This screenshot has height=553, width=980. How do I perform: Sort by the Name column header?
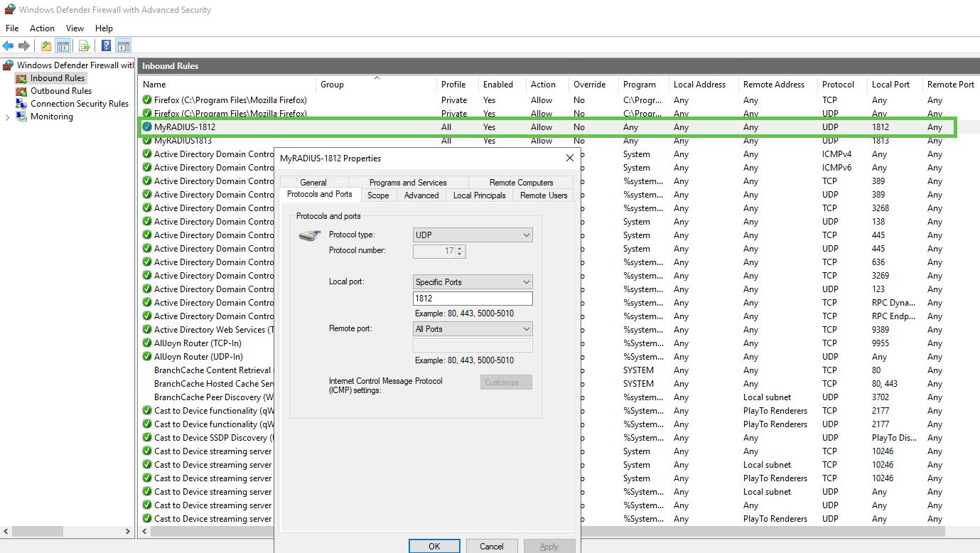[x=227, y=85]
